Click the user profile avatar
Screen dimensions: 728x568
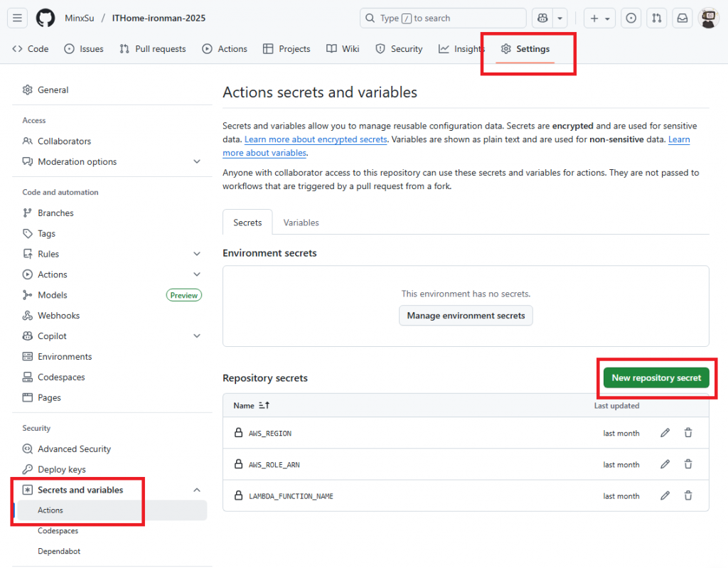(708, 18)
